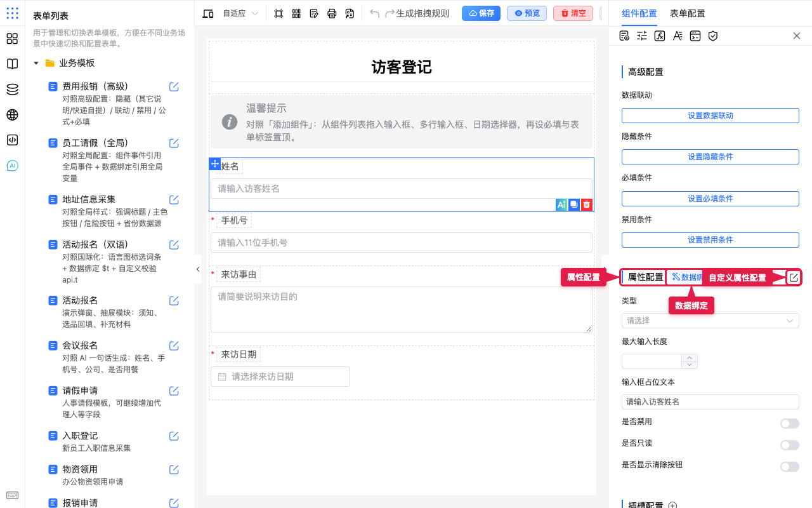The width and height of the screenshot is (812, 508).
Task: Click the undo arrow in the toolbar
Action: pos(374,13)
